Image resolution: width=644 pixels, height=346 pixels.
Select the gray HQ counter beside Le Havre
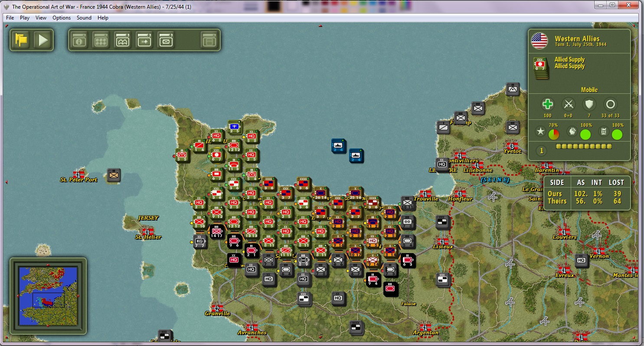tap(442, 165)
